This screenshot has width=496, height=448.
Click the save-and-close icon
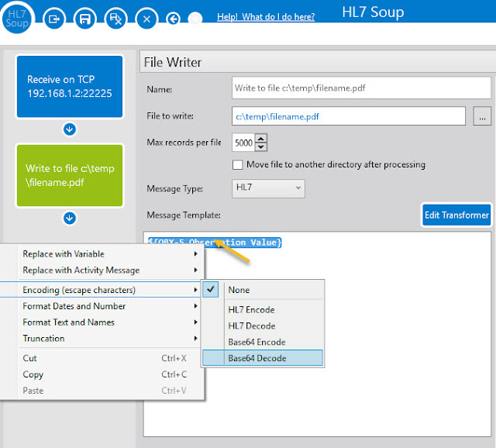pyautogui.click(x=115, y=18)
